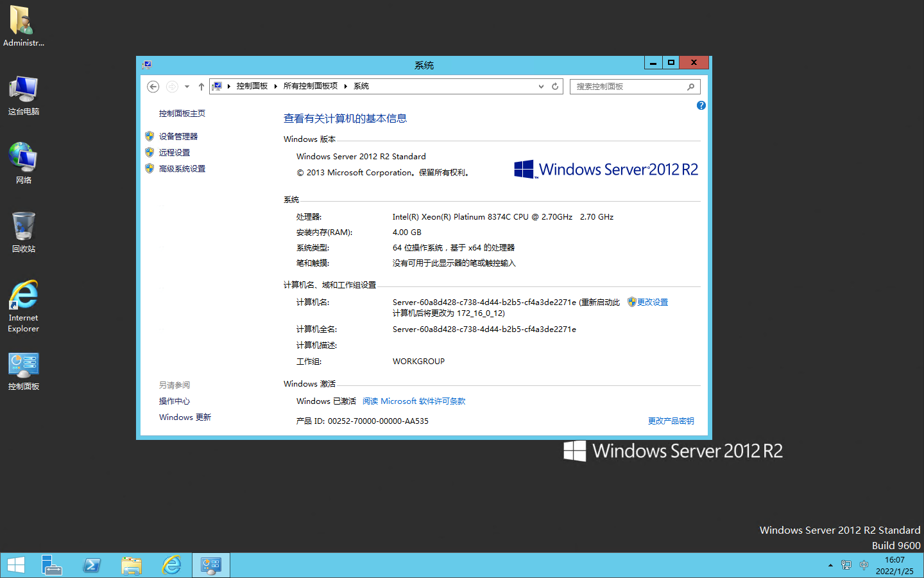Open the 这台电脑 desktop icon
Screen dimensions: 924x578
[x=23, y=95]
